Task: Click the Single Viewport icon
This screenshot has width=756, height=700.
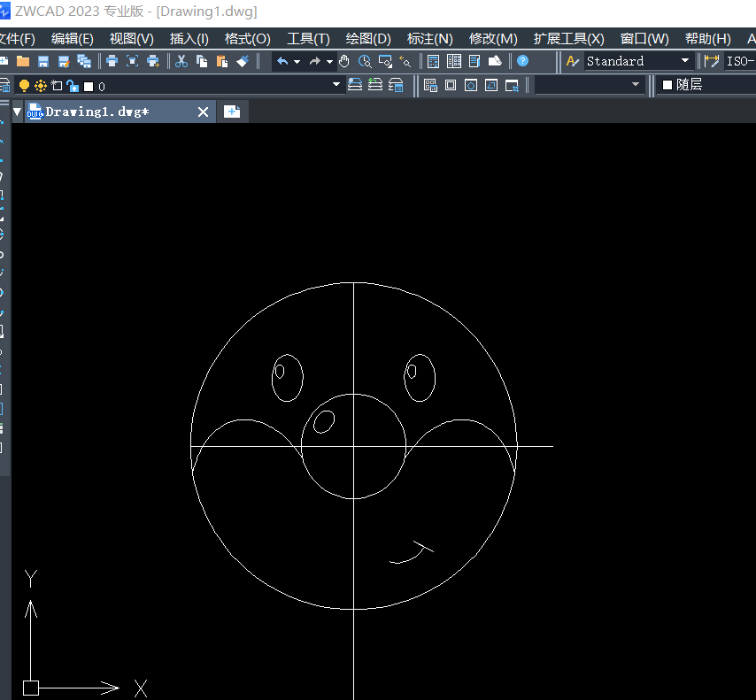Action: point(451,85)
